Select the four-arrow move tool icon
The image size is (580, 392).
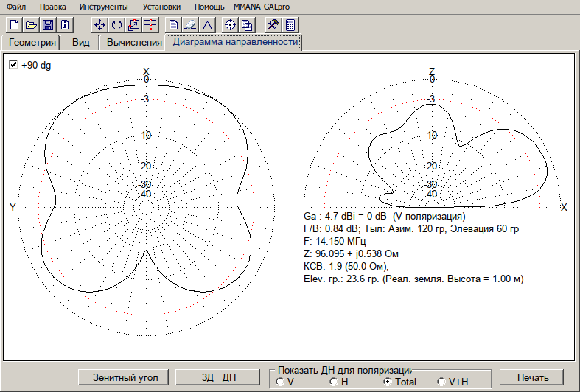[99, 24]
